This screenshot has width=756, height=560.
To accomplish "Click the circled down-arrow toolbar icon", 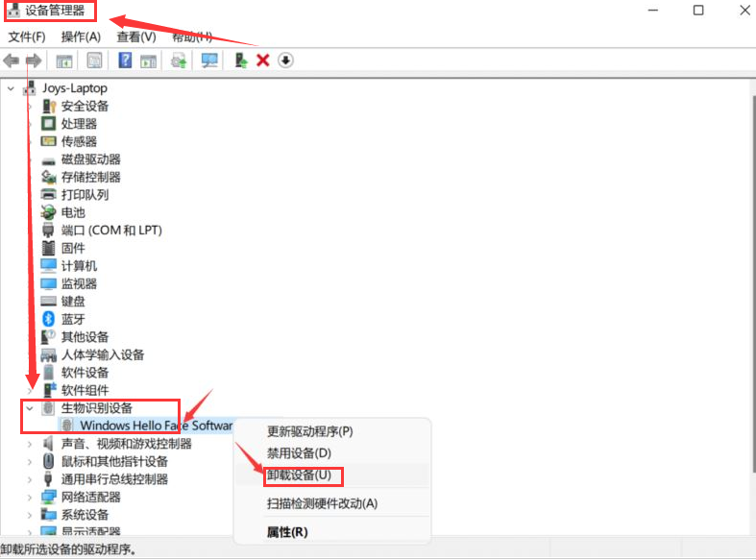I will coord(285,61).
